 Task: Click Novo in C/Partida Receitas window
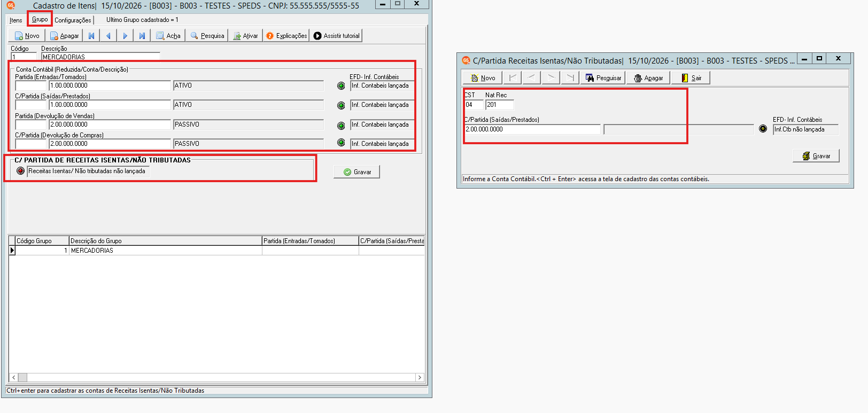click(x=483, y=78)
